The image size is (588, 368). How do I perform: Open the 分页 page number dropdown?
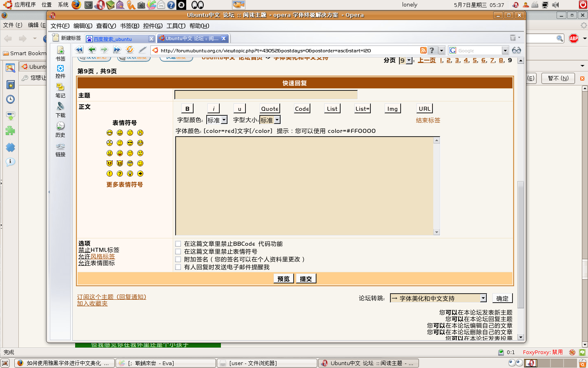tap(405, 61)
